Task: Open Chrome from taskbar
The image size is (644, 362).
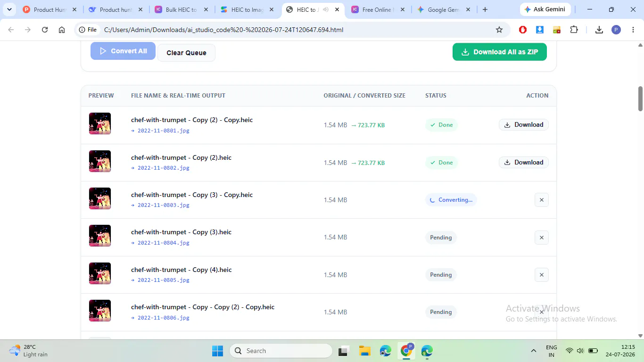Action: click(406, 351)
